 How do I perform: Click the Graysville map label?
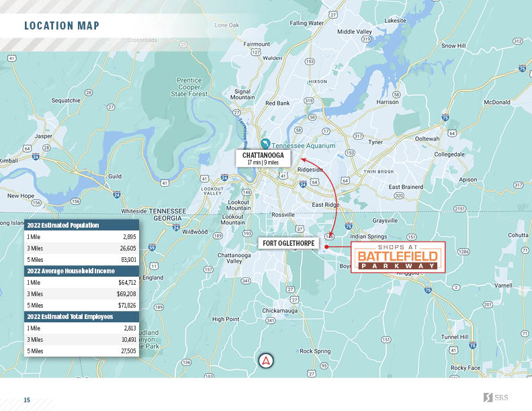(385, 220)
